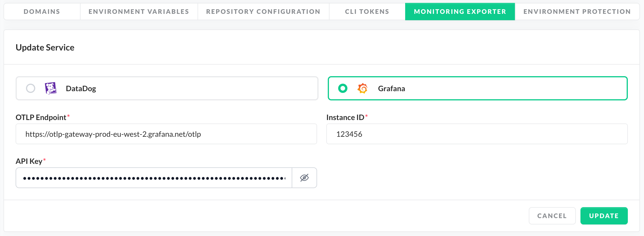Open the Repository Configuration tab
The height and width of the screenshot is (236, 644).
tap(263, 12)
